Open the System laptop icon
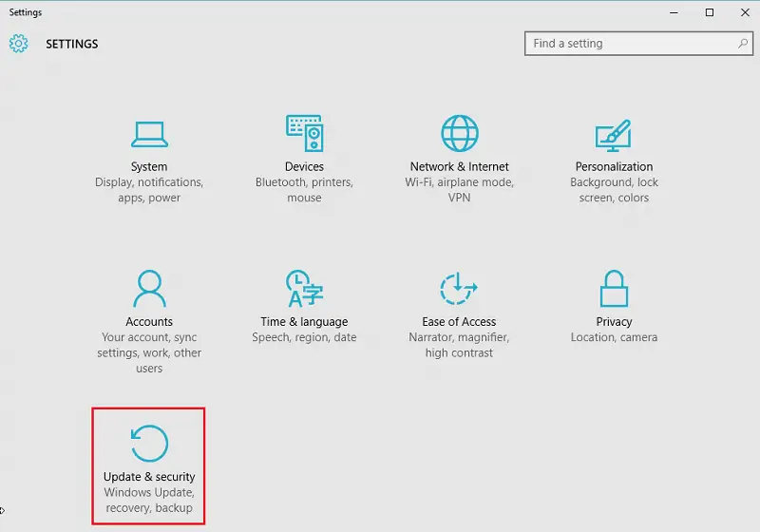Image resolution: width=760 pixels, height=532 pixels. (149, 134)
